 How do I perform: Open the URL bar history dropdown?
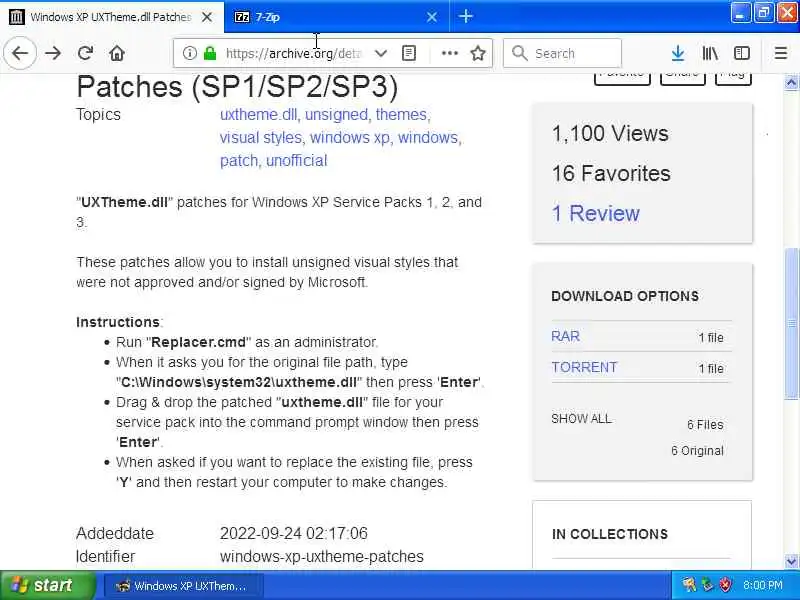381,53
